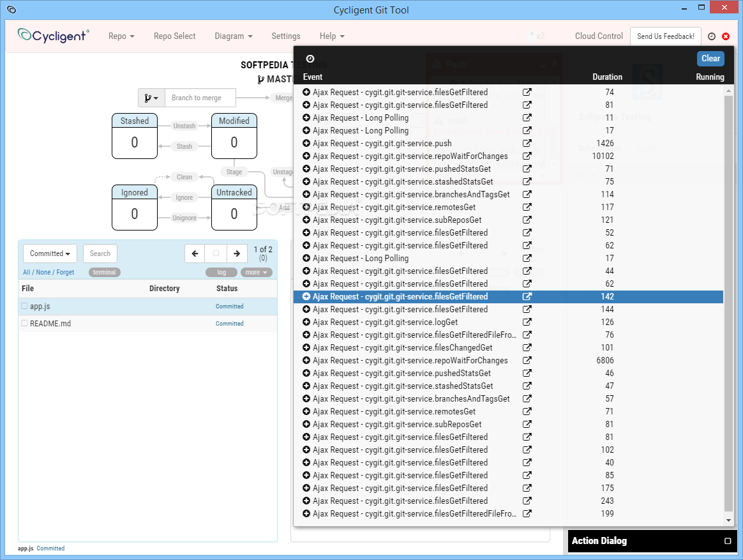Clear the event log
The image size is (743, 560).
click(710, 58)
